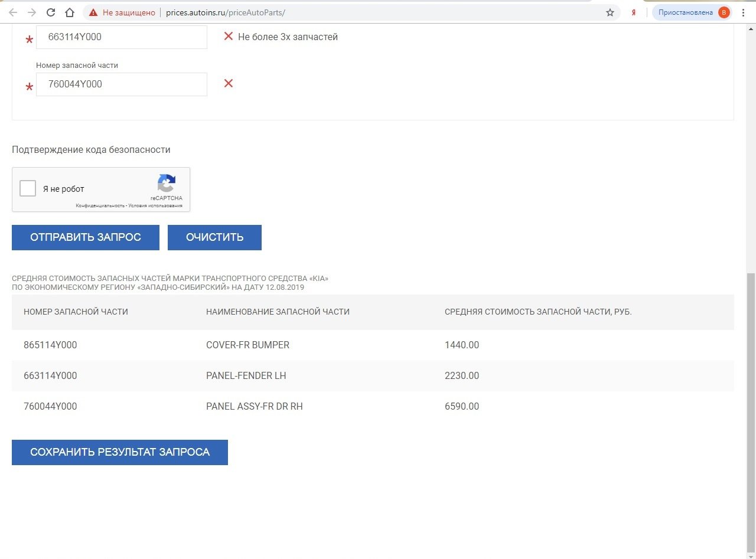The height and width of the screenshot is (559, 756).
Task: Click СОХРАНИТЬ РЕЗУЛЬТАТ ЗАПРОСА button
Action: (120, 452)
